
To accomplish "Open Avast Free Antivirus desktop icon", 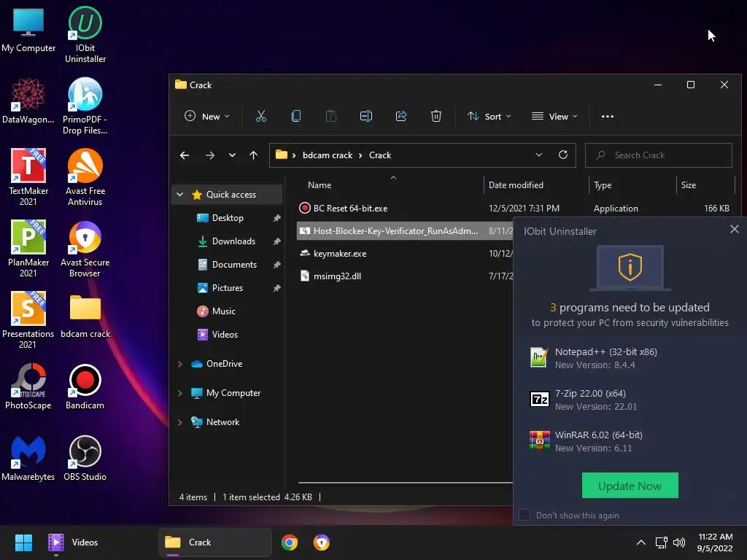I will point(85,177).
